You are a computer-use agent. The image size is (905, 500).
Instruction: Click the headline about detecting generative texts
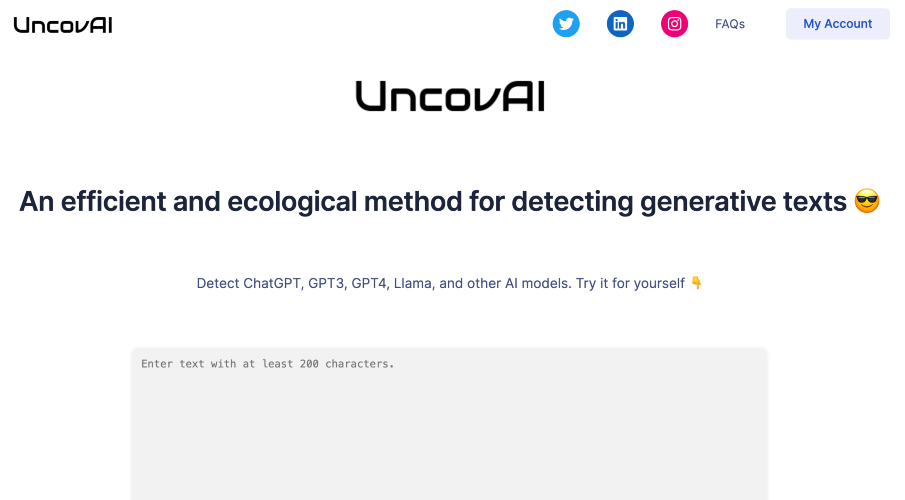tap(433, 202)
